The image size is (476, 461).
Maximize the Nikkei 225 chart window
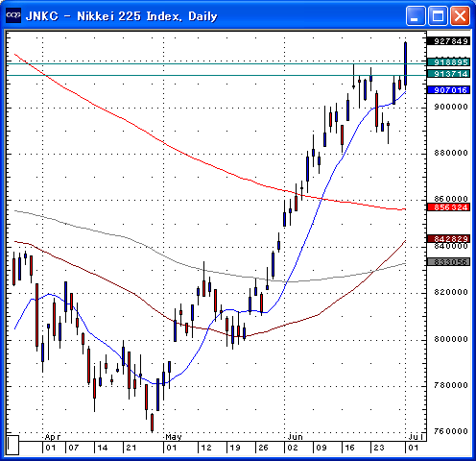[438, 15]
